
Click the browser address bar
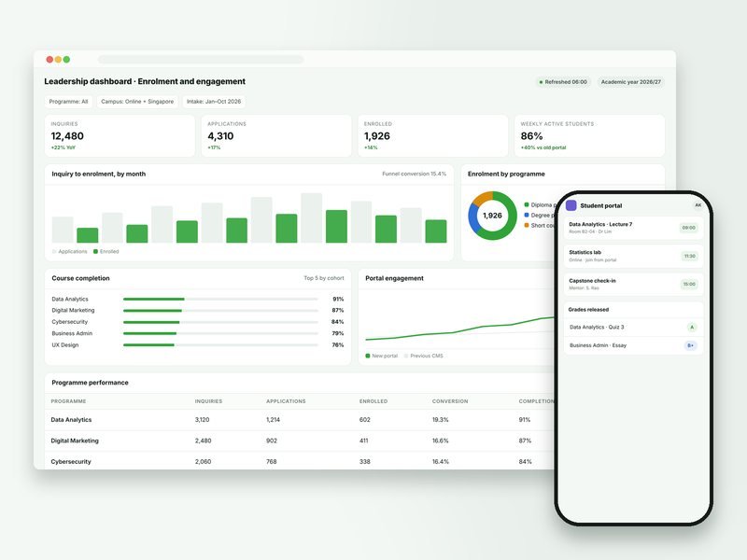point(201,60)
